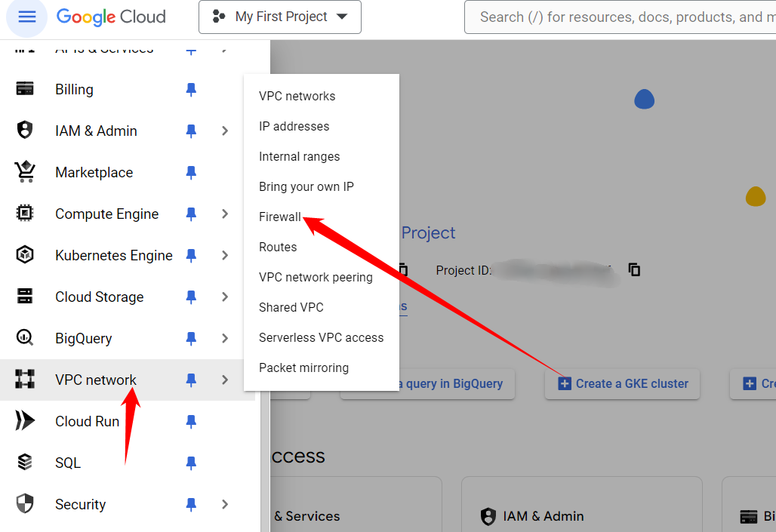Unpin IAM & Admin from the menu
Viewport: 776px width, 532px height.
191,131
